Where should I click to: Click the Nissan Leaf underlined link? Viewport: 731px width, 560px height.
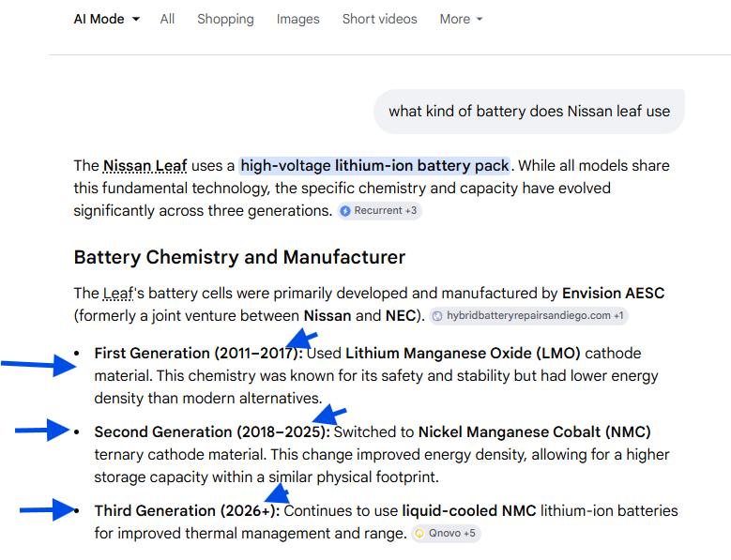[x=145, y=166]
